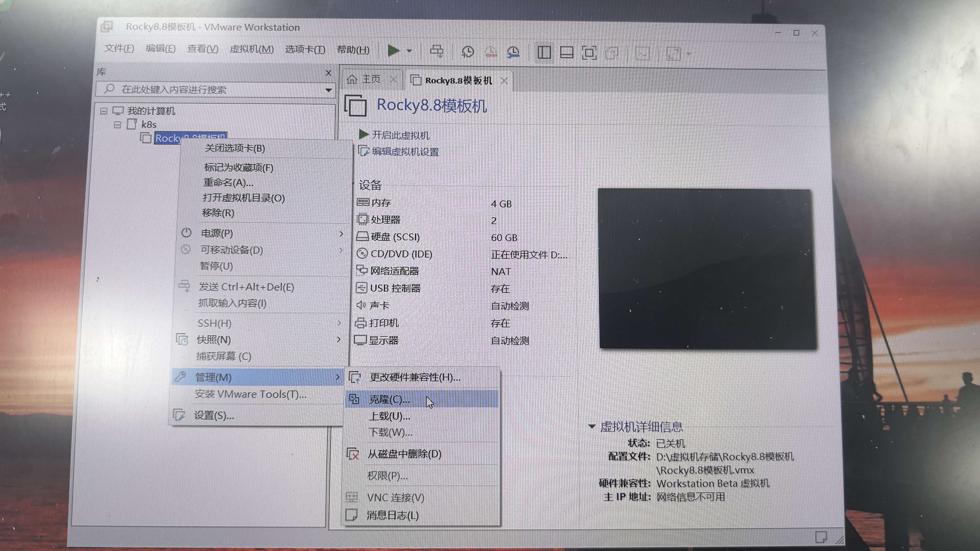Take a snapshot using the toolbar clock icon
Viewport: 980px width, 551px height.
coord(468,52)
